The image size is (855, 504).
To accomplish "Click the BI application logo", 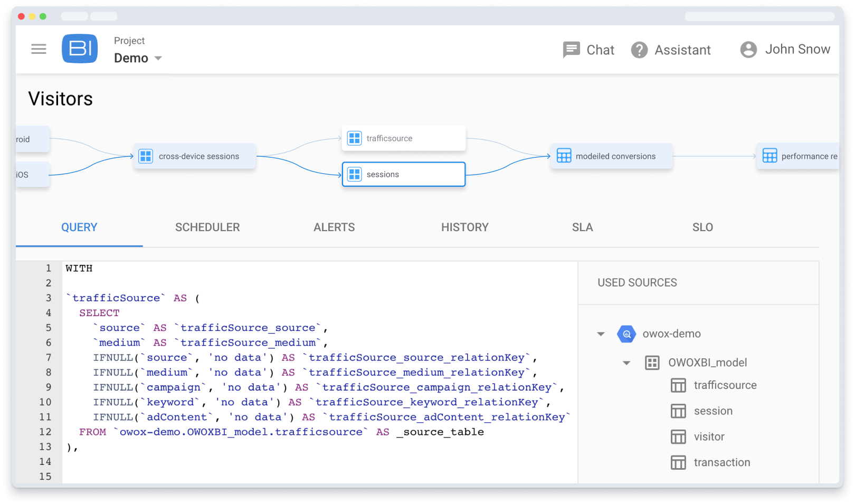I will [x=80, y=49].
